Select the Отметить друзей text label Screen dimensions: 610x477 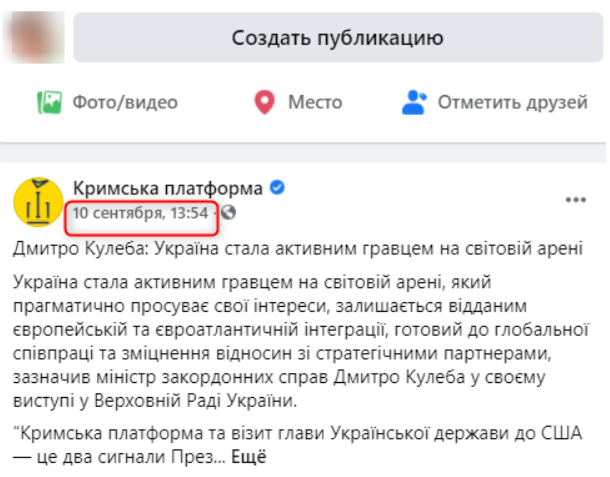512,102
